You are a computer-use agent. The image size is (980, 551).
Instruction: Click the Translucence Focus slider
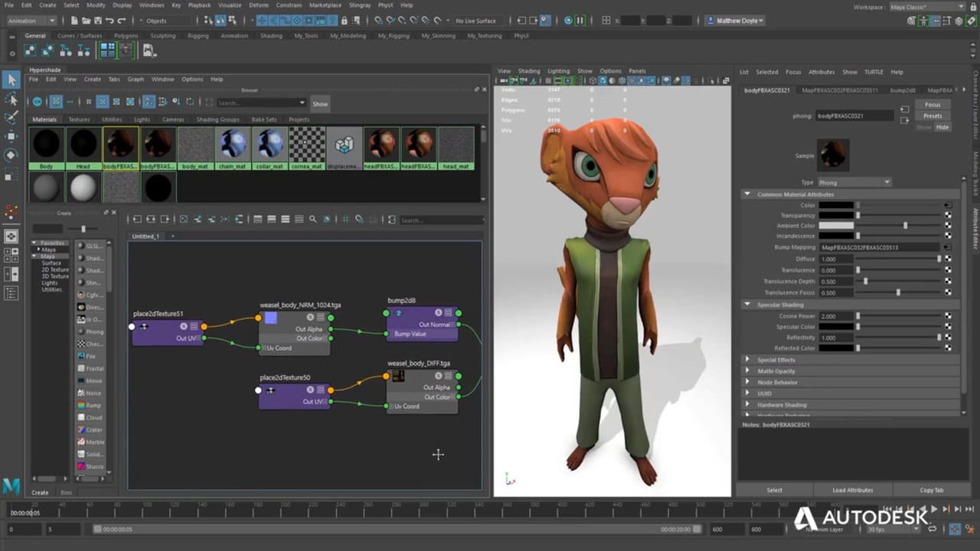pos(900,292)
